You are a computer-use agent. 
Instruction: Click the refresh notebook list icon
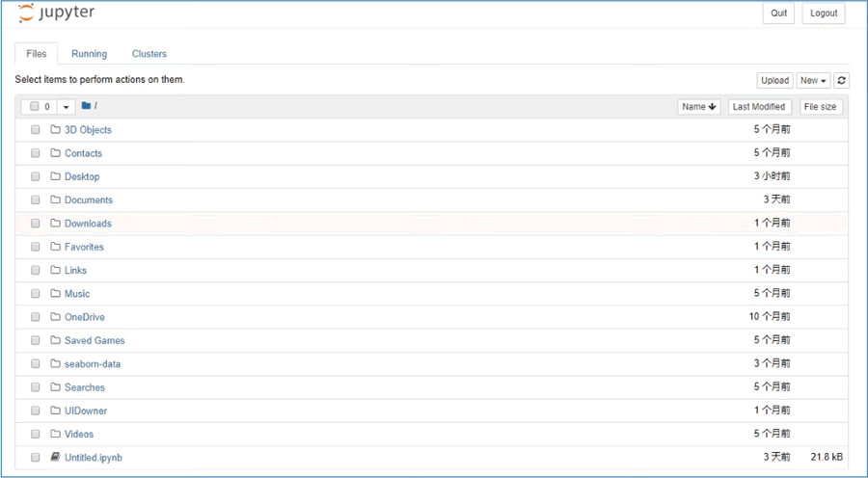(x=841, y=81)
